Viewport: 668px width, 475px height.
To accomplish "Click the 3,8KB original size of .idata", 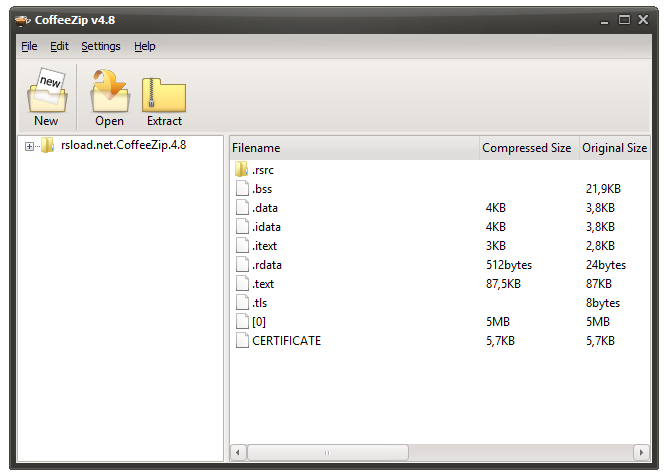I will tap(600, 227).
